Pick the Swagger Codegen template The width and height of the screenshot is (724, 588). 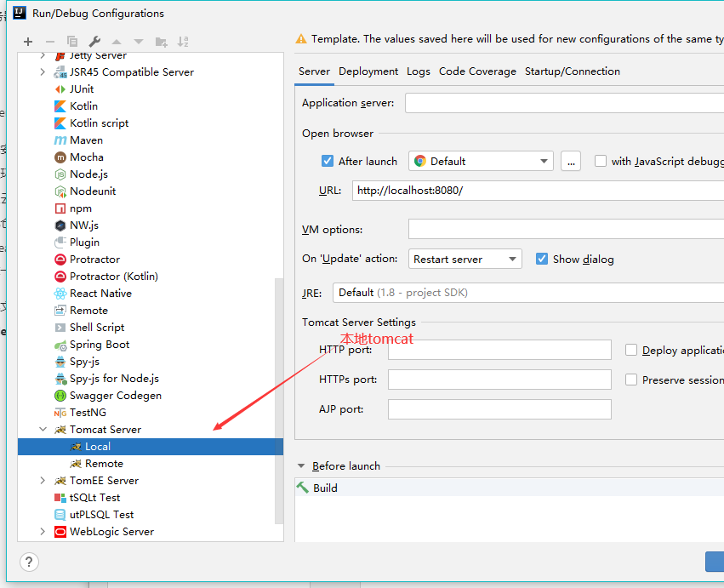pyautogui.click(x=115, y=396)
